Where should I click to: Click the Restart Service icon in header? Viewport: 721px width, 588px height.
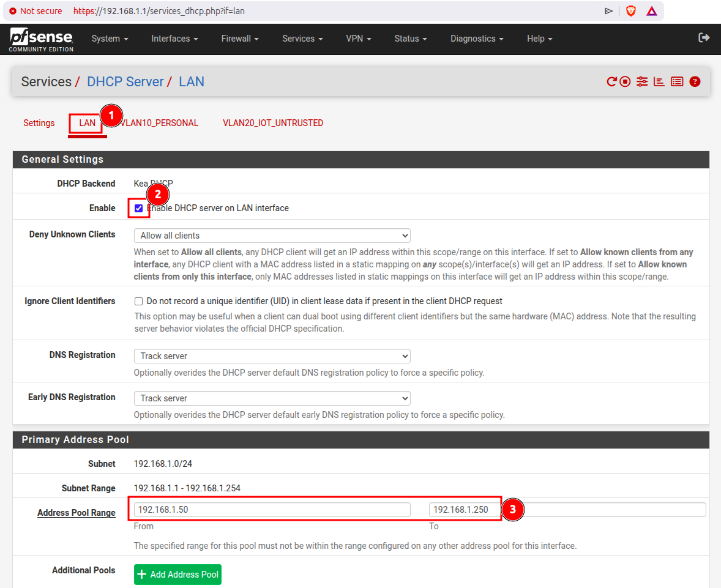tap(611, 82)
